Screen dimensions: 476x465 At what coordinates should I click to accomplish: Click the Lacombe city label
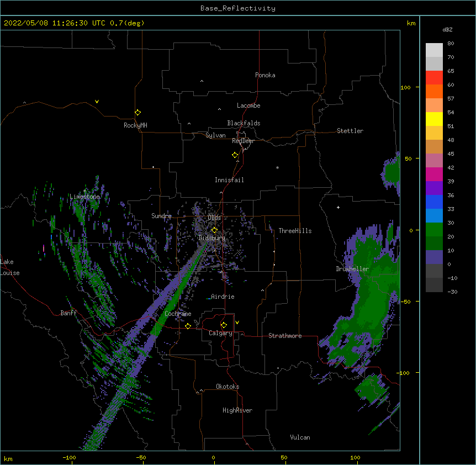(x=248, y=105)
